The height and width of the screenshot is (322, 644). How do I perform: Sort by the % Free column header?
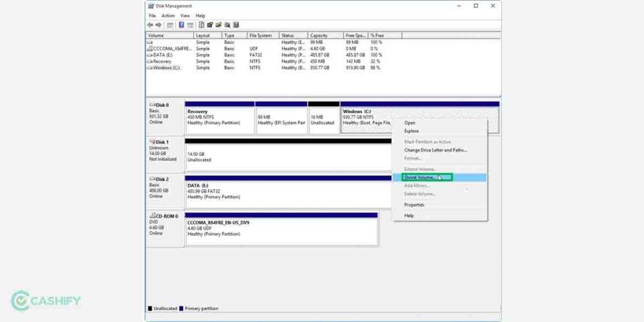(385, 36)
